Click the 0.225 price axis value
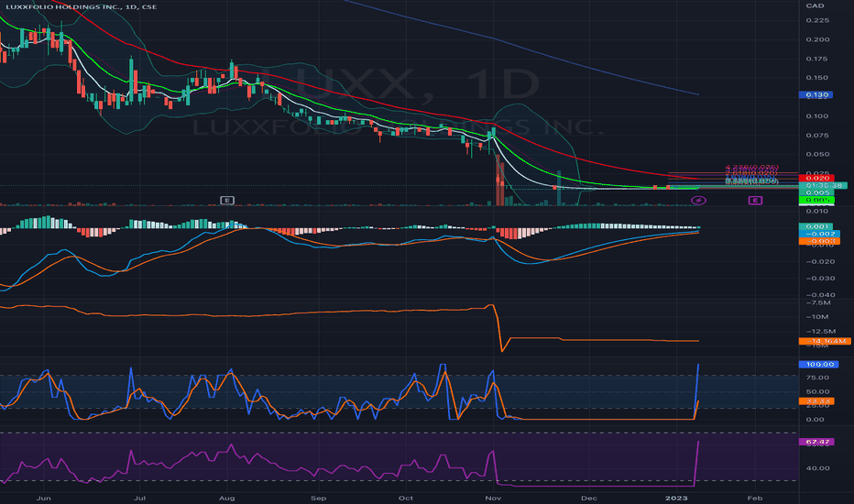Viewport: 854px width, 504px height. (x=817, y=20)
